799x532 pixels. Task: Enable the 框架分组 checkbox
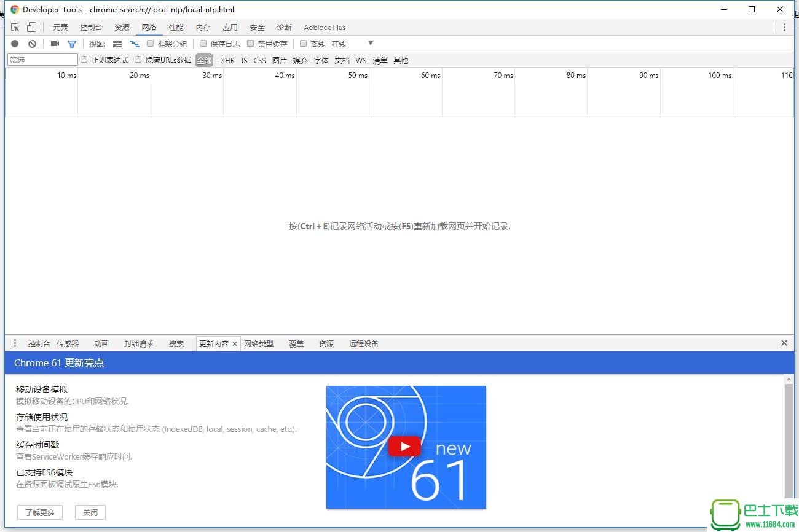[150, 44]
